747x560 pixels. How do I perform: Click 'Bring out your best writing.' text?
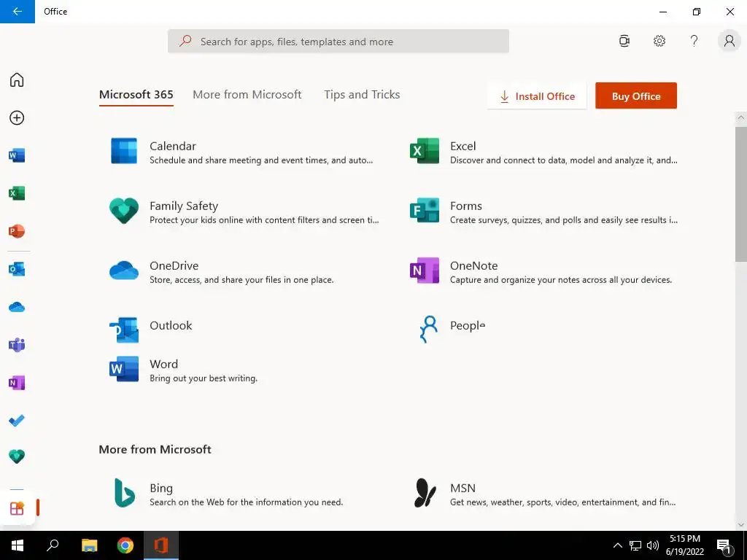pos(204,378)
